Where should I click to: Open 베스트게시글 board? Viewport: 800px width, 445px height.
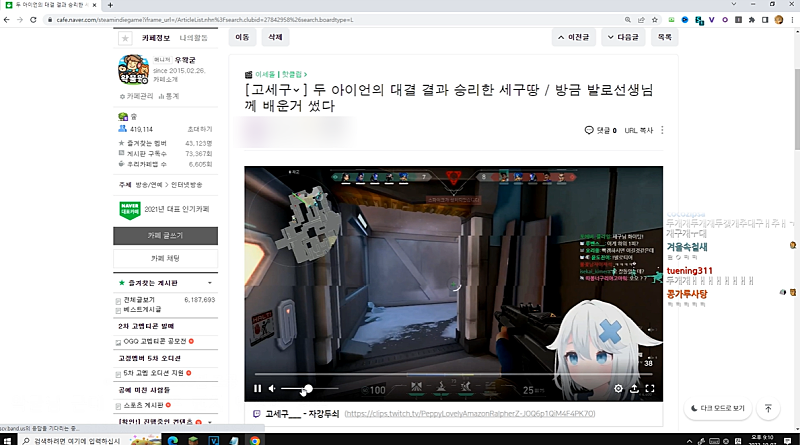[x=142, y=309]
